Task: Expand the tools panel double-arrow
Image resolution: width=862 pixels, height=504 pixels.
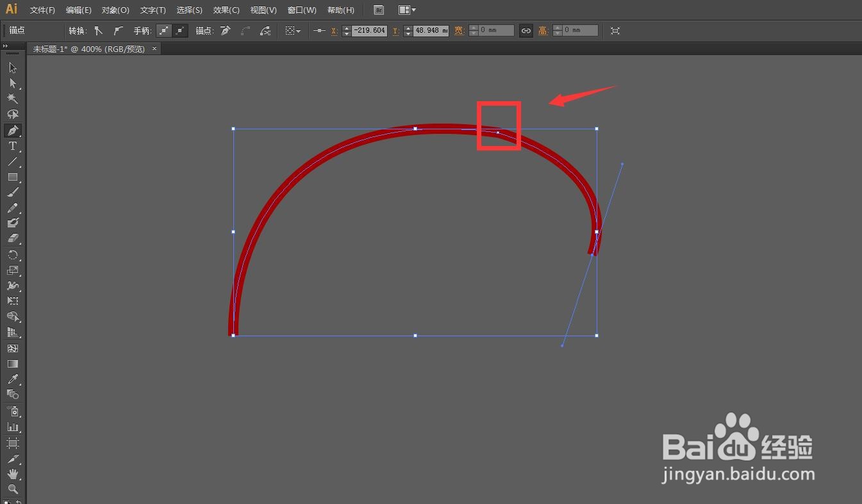Action: [6, 46]
